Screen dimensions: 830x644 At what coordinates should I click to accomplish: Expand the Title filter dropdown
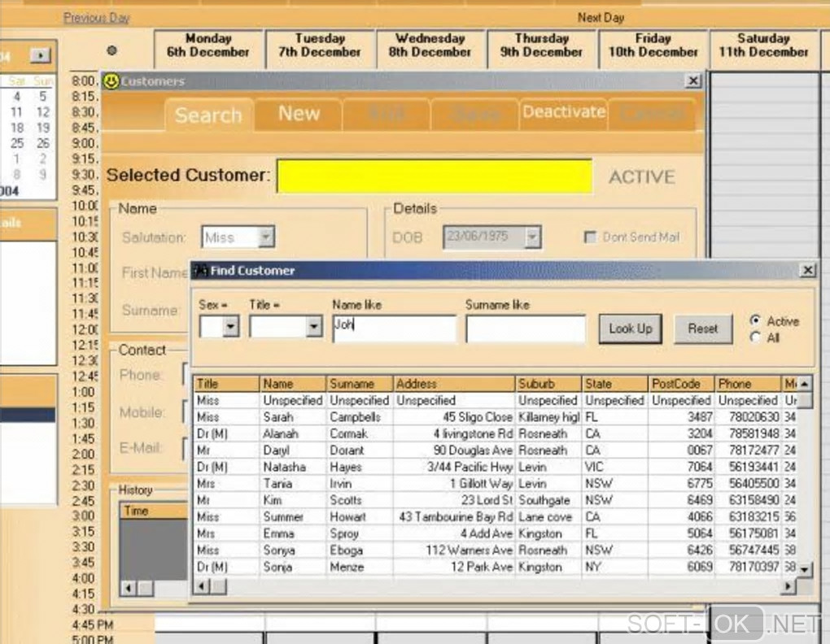[314, 328]
